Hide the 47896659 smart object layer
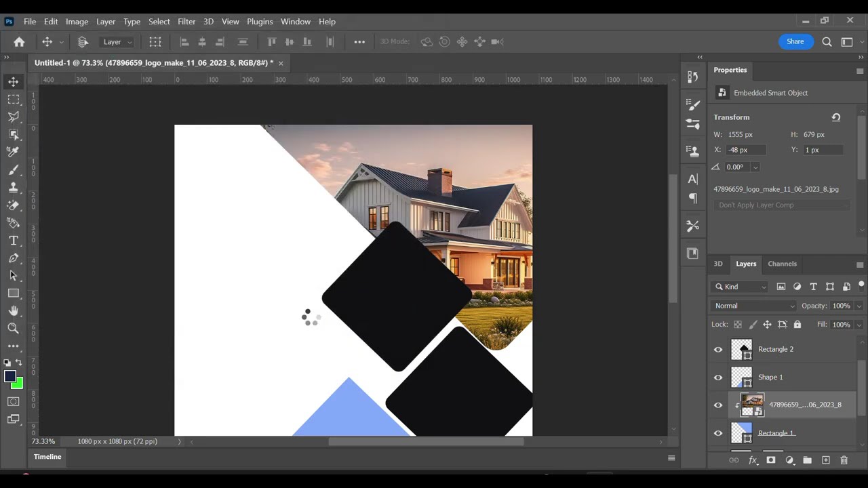Image resolution: width=868 pixels, height=488 pixels. pyautogui.click(x=718, y=405)
